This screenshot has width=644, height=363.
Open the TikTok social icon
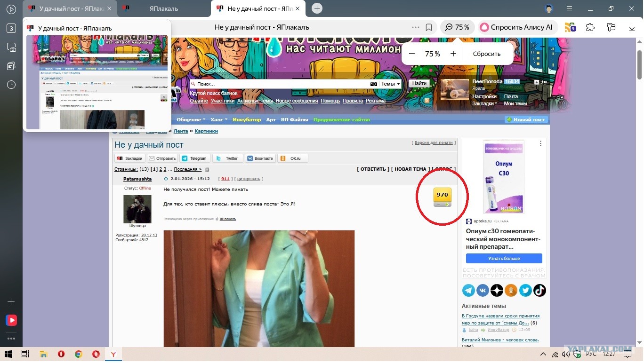point(539,291)
